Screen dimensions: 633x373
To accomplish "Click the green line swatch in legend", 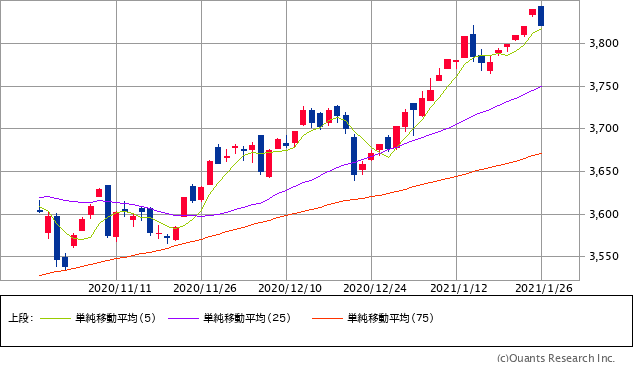I will click(56, 319).
